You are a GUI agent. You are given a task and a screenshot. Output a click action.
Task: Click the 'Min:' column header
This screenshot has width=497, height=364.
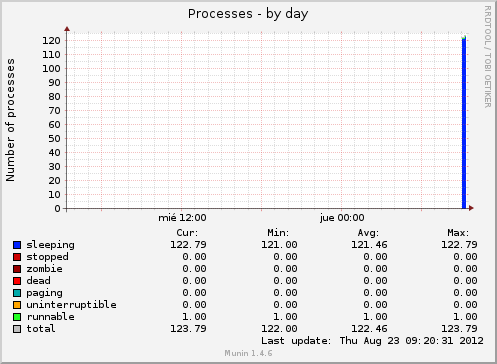tap(278, 233)
